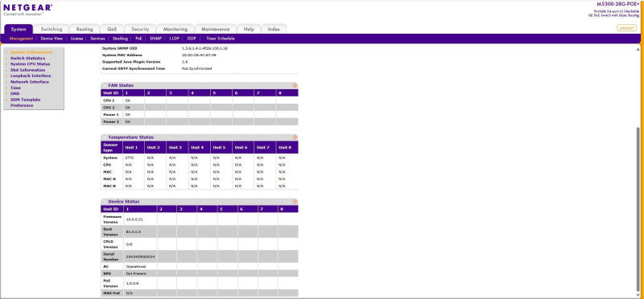Click the CPLD Version row label
Screen dimensions: 644x299
click(x=111, y=244)
